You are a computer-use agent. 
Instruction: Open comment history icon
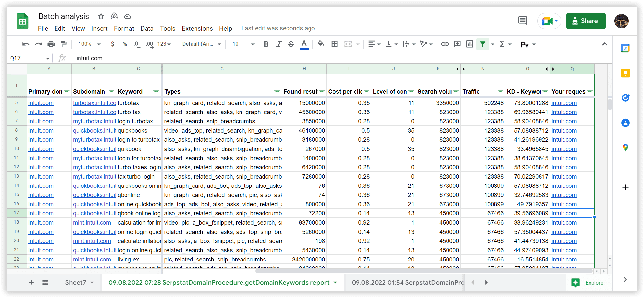523,21
